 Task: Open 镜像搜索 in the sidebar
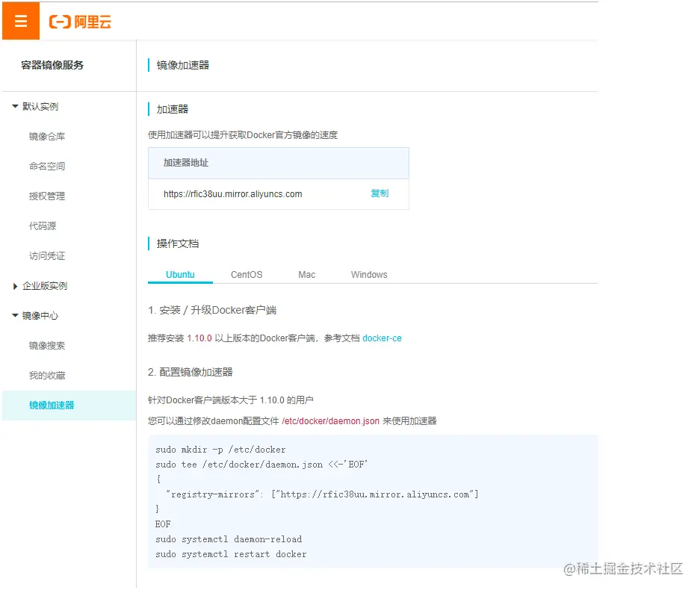tap(47, 346)
